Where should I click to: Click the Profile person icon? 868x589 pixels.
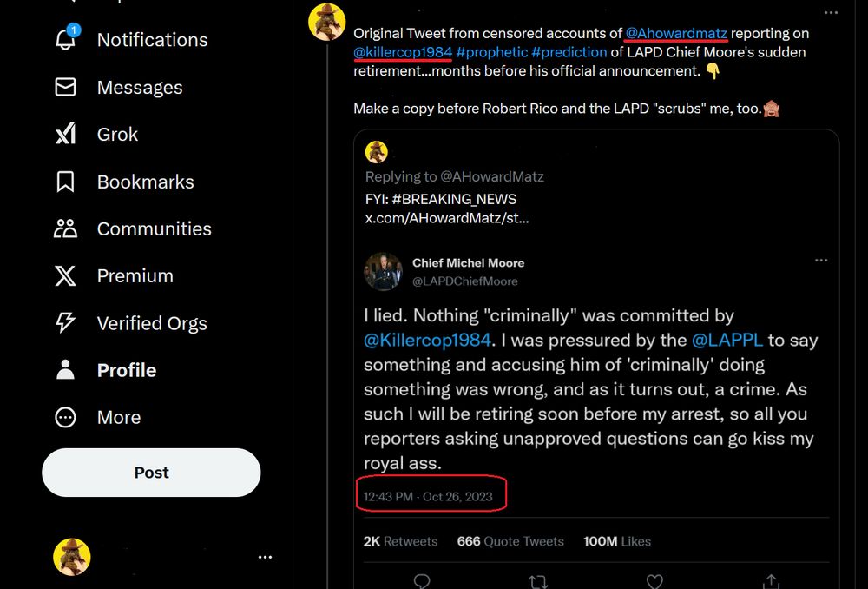[66, 370]
